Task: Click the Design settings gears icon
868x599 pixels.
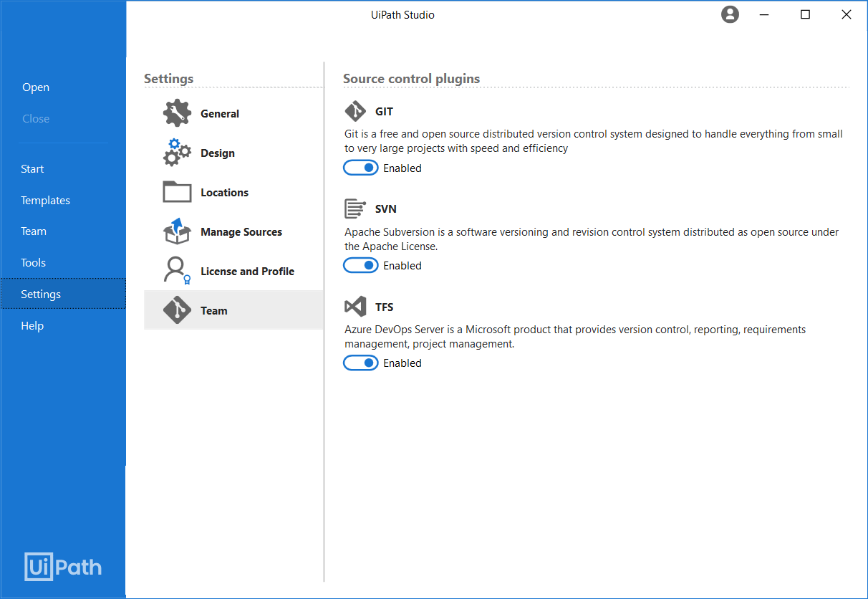Action: (177, 153)
